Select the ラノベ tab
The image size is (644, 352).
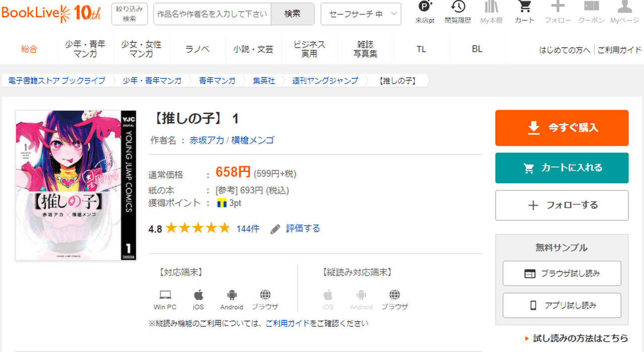coord(197,49)
